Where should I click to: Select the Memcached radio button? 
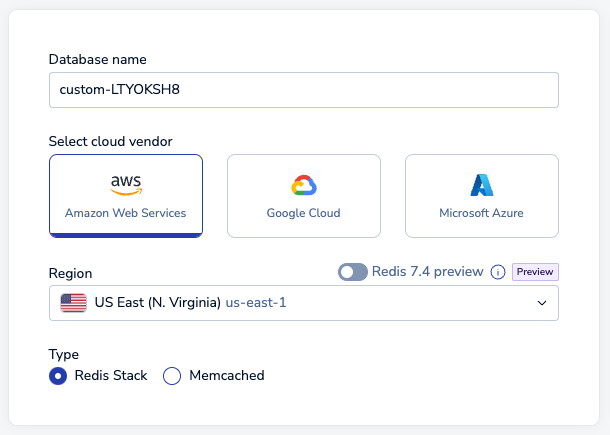172,376
